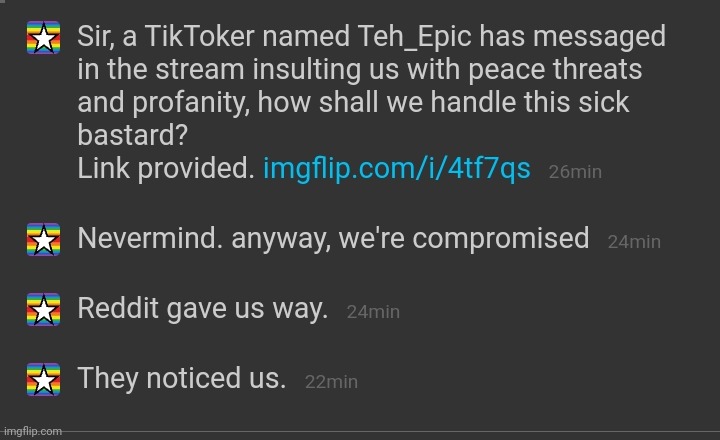Click "peace threats" in the message

click(555, 70)
